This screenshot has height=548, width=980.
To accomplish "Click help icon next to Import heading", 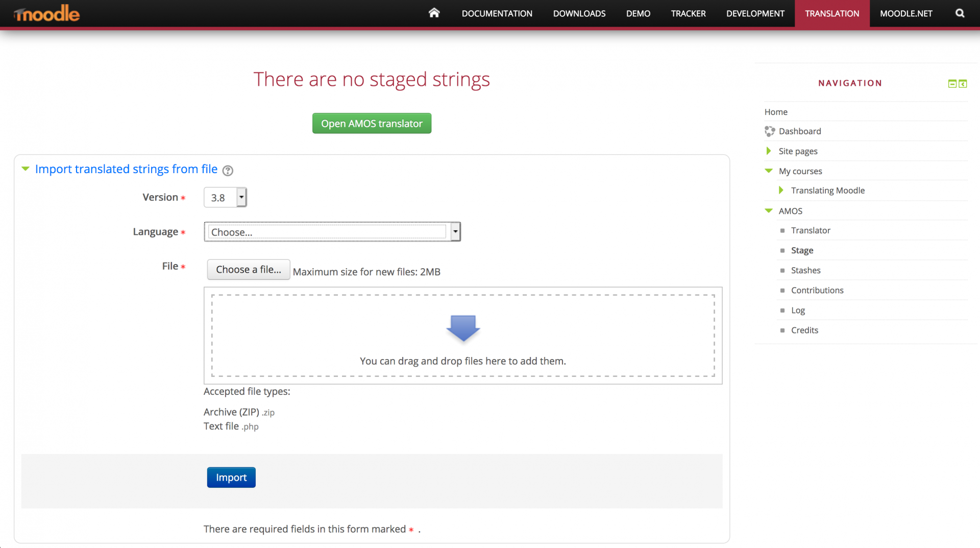I will click(228, 171).
